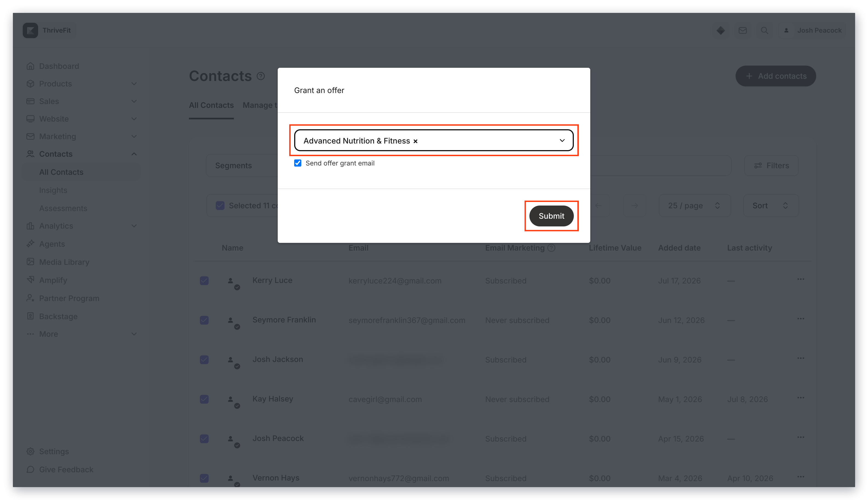Switch to the All Contacts tab

[x=211, y=105]
